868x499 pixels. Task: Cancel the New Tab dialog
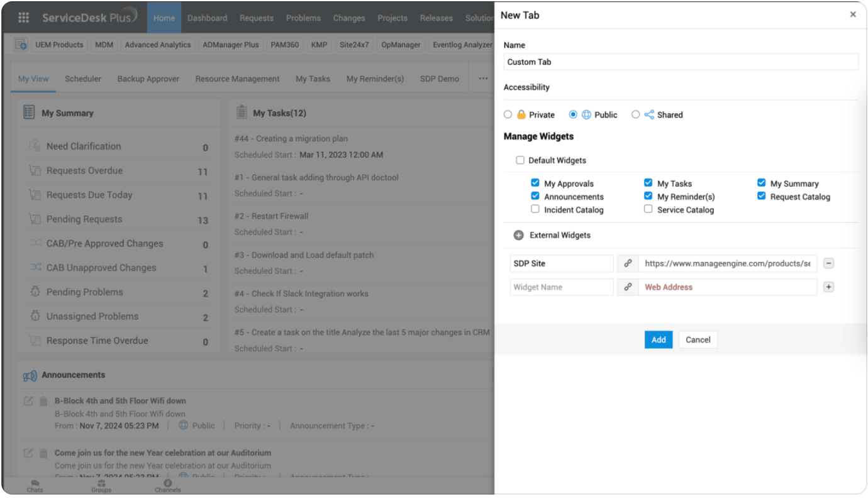[698, 340]
